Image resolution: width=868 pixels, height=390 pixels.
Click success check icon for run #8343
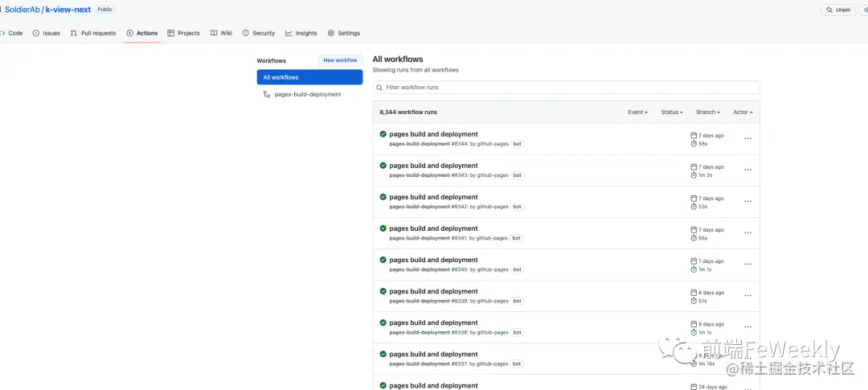[383, 165]
